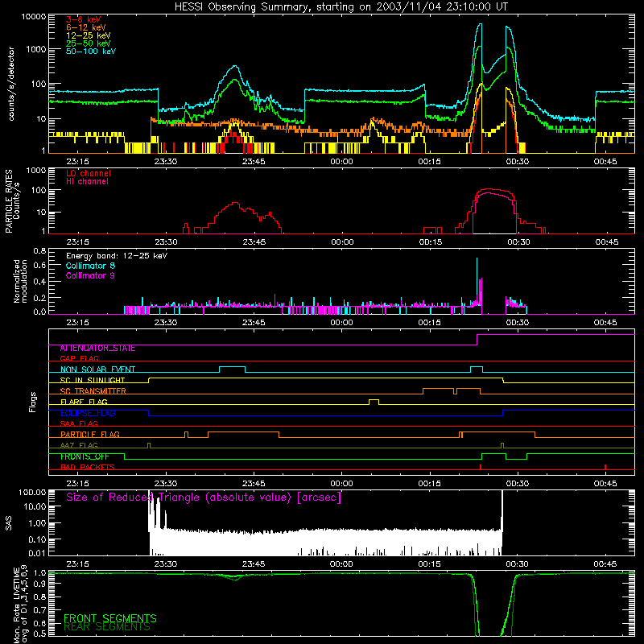Click the 'SC_TRANSMITTER' flag label

93,390
